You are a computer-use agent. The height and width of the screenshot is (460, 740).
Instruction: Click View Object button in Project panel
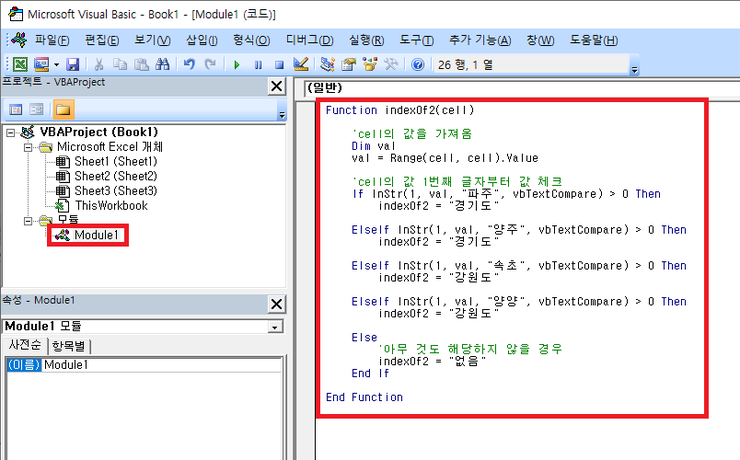pyautogui.click(x=38, y=109)
